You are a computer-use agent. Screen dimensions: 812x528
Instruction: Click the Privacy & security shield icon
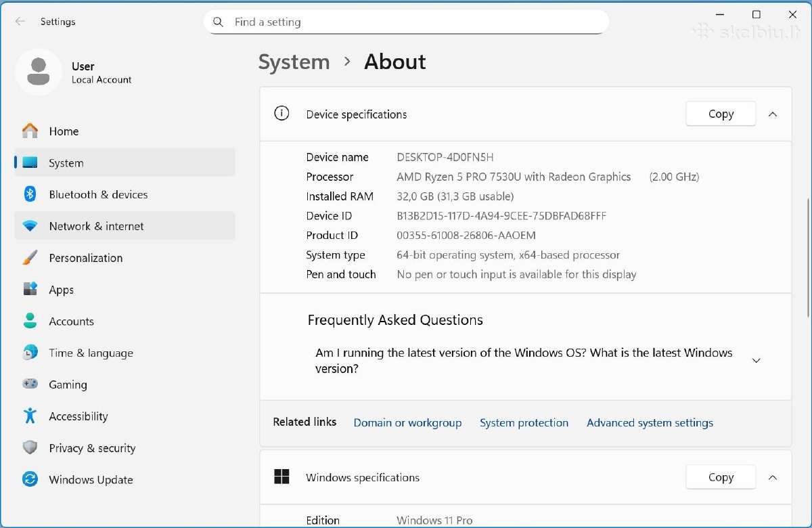tap(30, 447)
